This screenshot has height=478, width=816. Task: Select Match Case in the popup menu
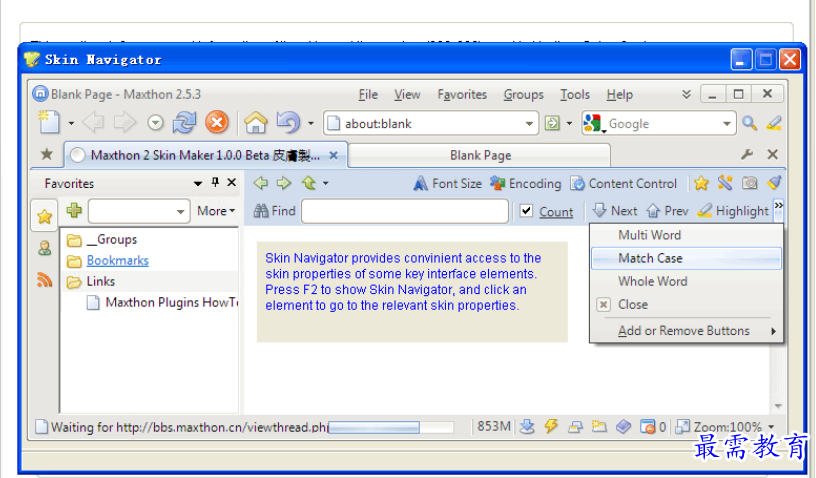click(x=686, y=258)
